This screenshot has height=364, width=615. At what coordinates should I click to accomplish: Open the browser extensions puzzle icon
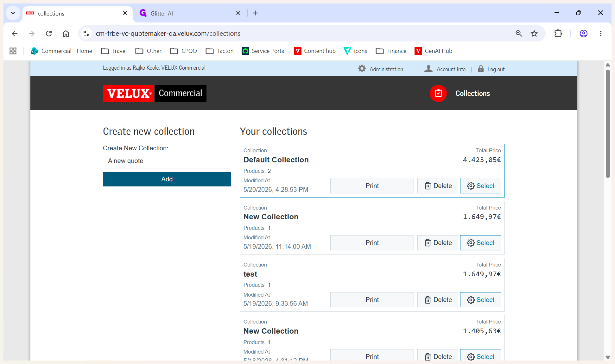tap(558, 34)
